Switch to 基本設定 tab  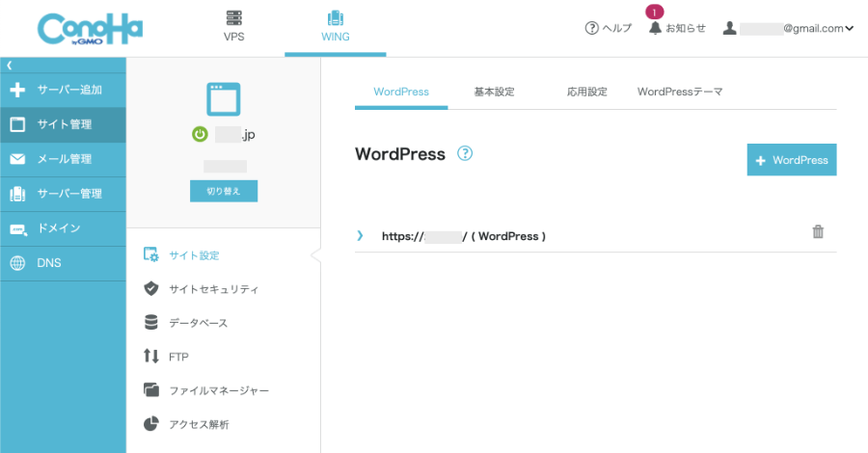pos(495,92)
